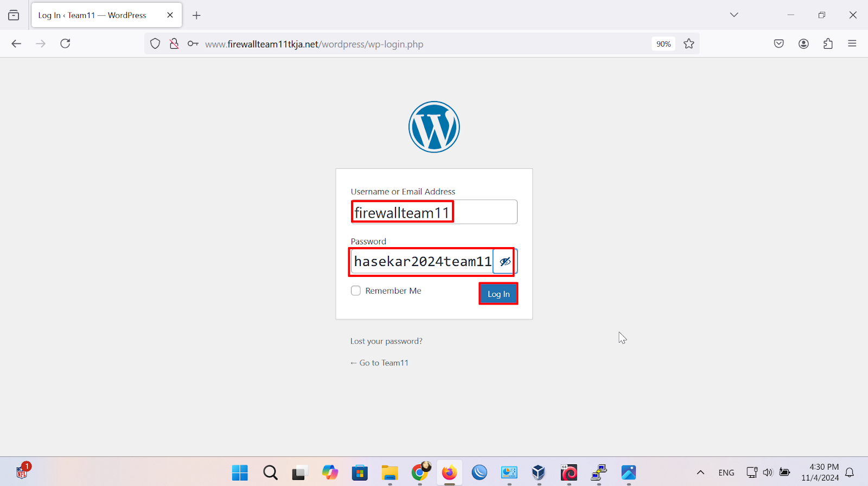This screenshot has height=486, width=868.
Task: Switch to Chrome on the taskbar
Action: click(420, 472)
